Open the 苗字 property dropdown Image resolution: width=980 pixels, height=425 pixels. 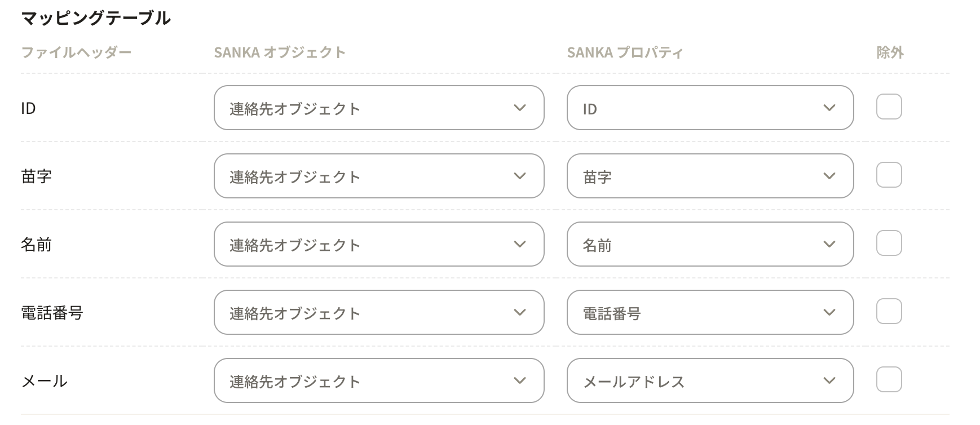709,176
